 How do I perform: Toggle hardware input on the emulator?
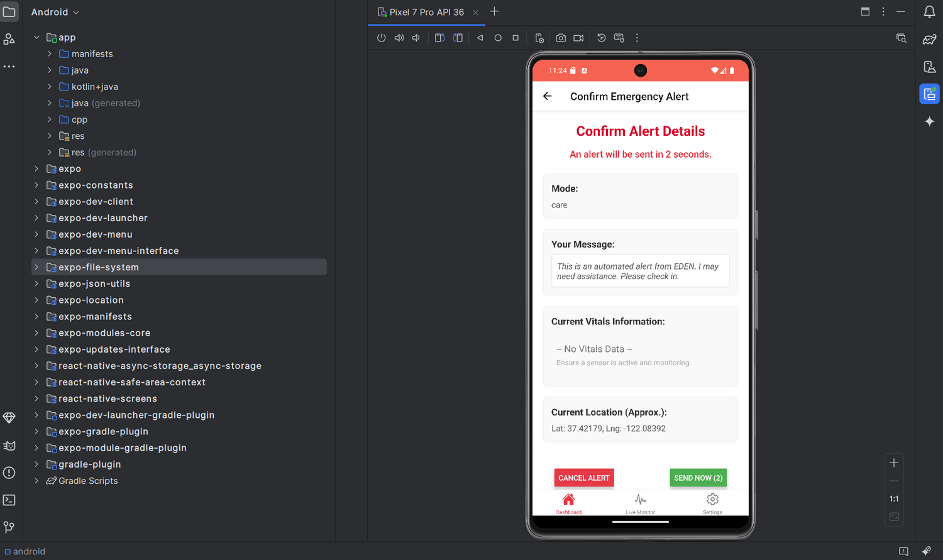(619, 38)
